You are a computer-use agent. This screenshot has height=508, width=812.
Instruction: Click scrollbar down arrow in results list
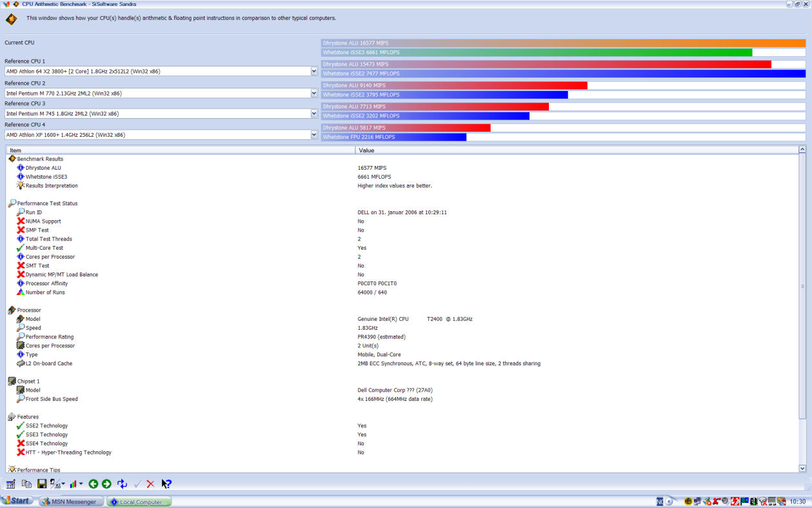[802, 469]
